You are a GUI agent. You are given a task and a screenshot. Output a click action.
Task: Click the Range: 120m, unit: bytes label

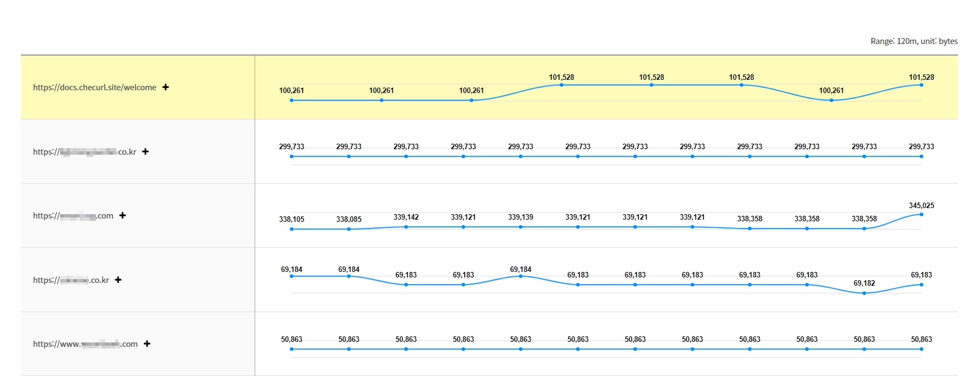[x=913, y=41]
